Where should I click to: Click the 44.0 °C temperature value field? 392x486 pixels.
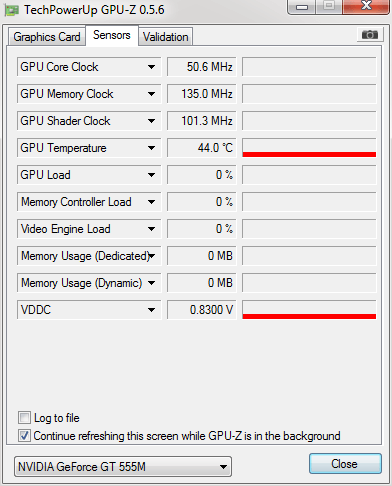[x=202, y=148]
